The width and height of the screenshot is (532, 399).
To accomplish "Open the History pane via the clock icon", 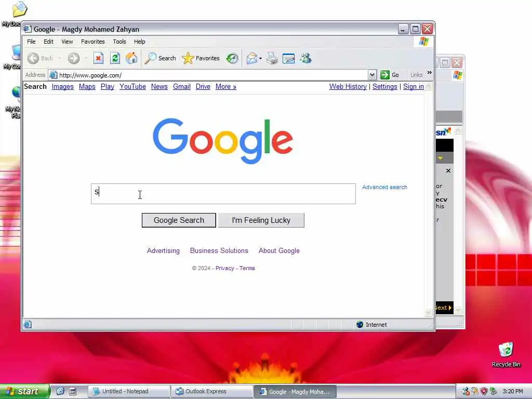I will coord(232,58).
